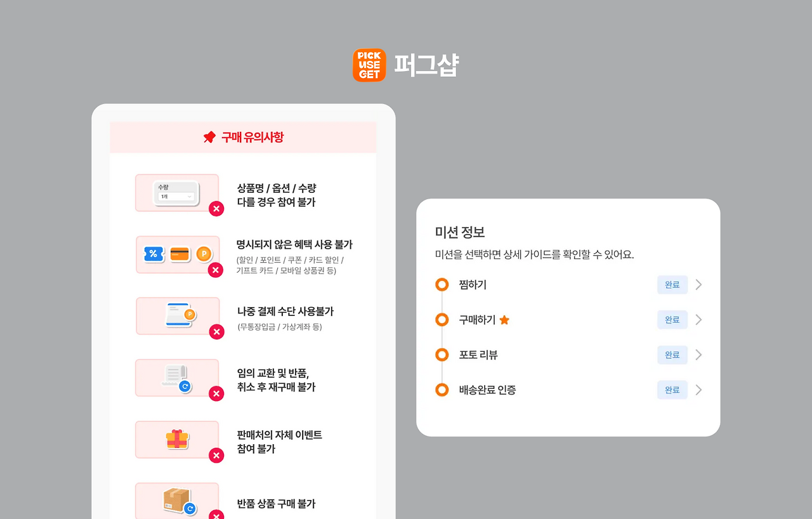This screenshot has height=519, width=812.
Task: Click the red X beside 명시되지 않은 혜택
Action: [x=216, y=270]
